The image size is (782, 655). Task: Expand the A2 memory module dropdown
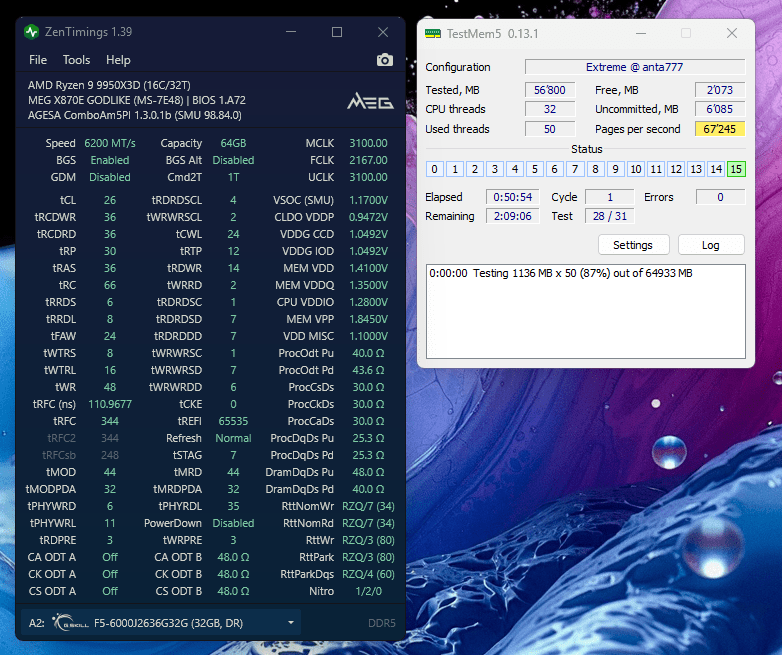click(161, 623)
